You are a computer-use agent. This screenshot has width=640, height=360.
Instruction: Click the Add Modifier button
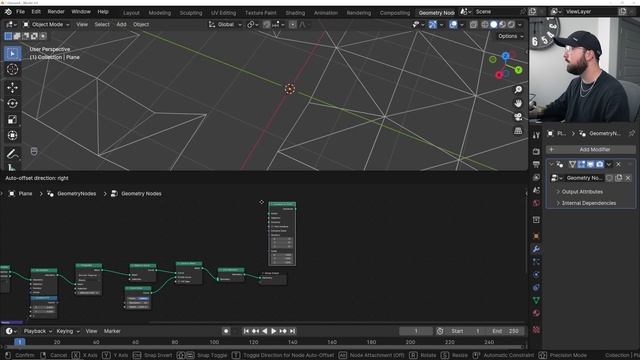(x=591, y=149)
